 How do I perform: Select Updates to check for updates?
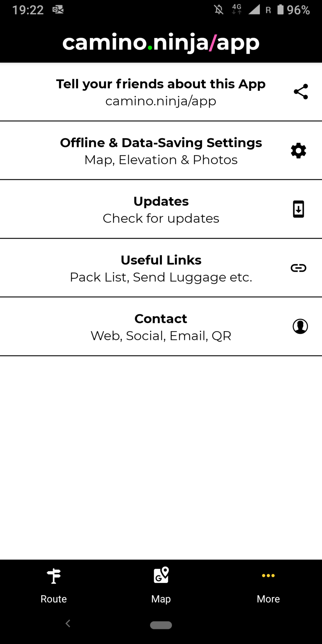click(x=161, y=209)
